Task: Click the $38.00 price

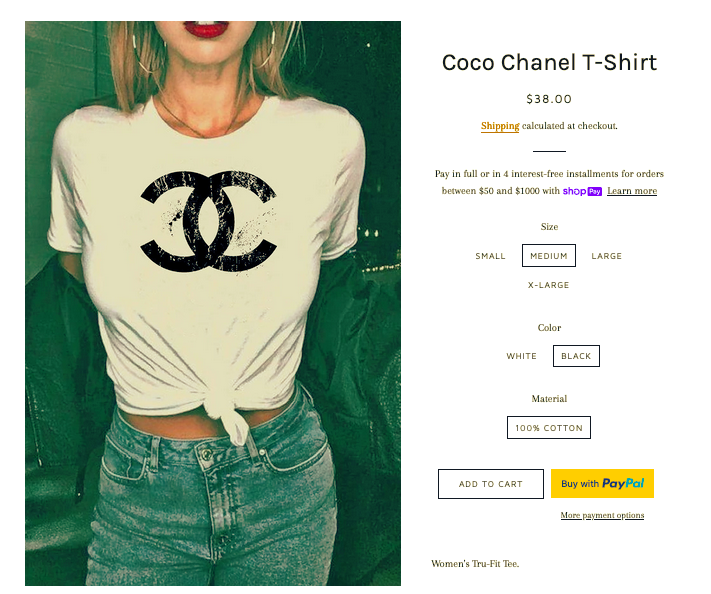Action: coord(549,99)
